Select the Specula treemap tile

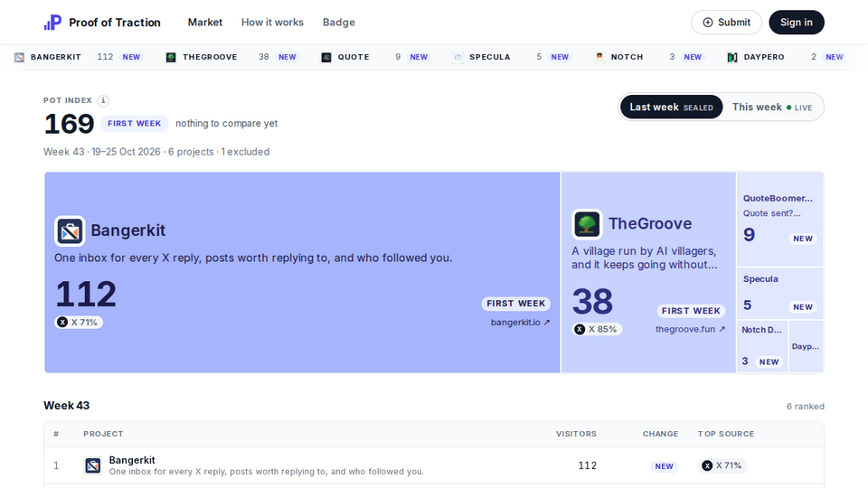pos(779,293)
